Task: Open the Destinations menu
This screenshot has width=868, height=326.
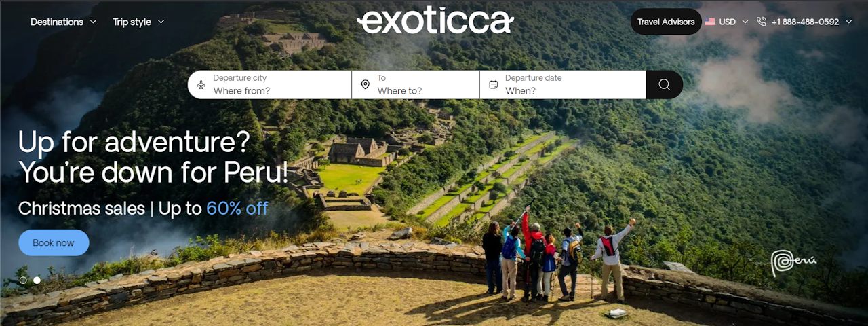Action: 64,22
